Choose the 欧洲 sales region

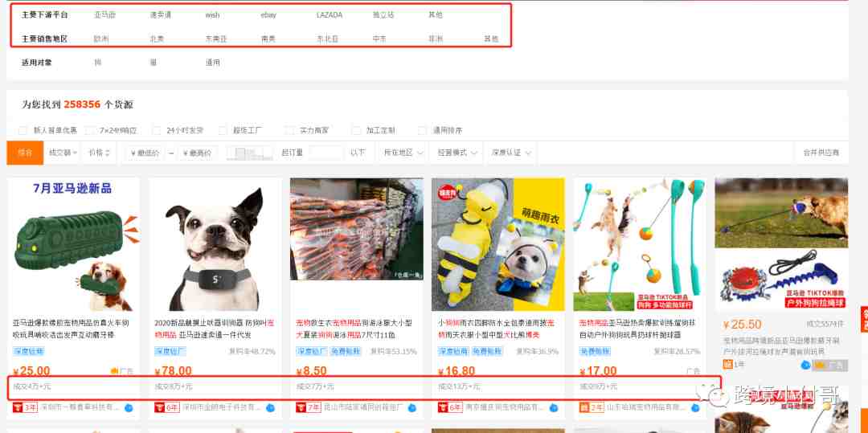click(100, 39)
